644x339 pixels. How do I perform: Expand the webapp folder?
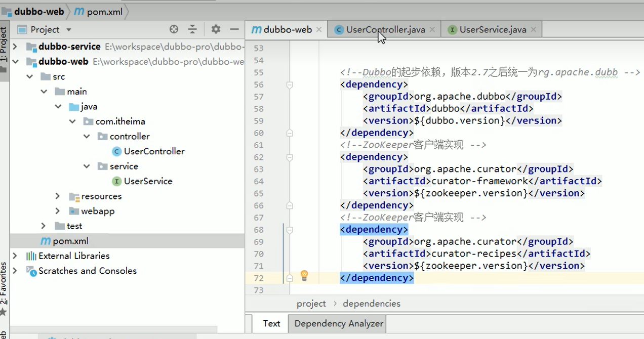[x=58, y=211]
